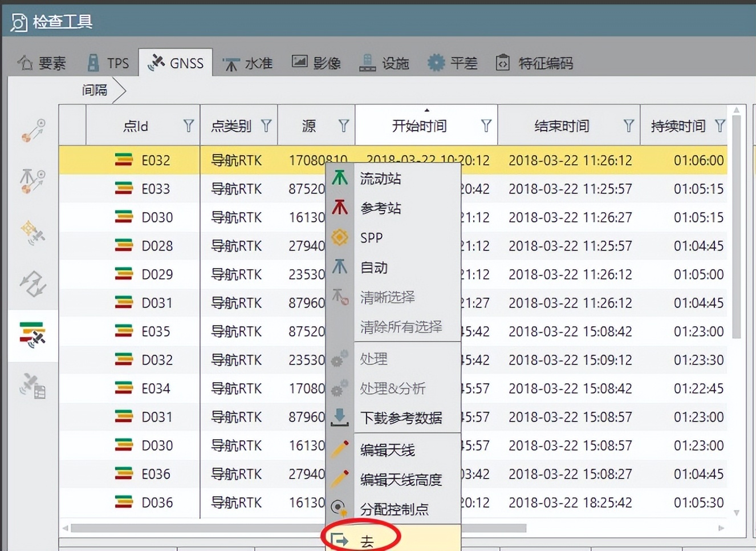
Task: Open filter for 结束时间 column
Action: tap(628, 126)
